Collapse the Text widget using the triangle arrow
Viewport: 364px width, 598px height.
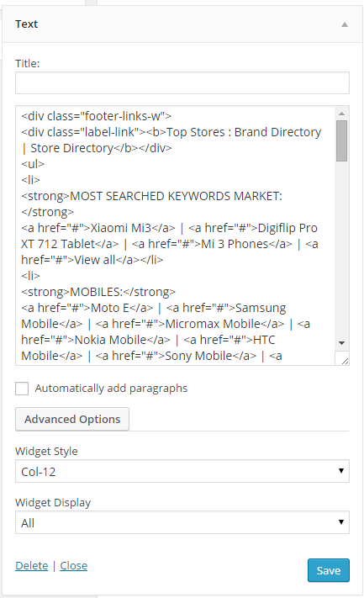coord(345,24)
